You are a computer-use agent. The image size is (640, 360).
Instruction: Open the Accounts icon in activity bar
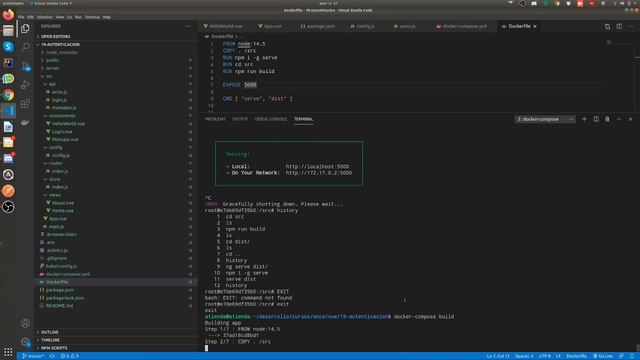coord(25,323)
